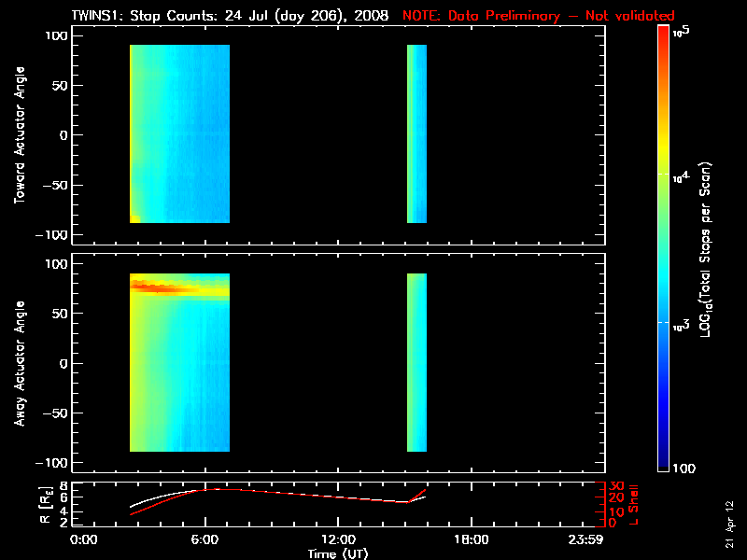Click the Toward Actuator Angle axis label
Screen dimensions: 747x560
(20, 135)
